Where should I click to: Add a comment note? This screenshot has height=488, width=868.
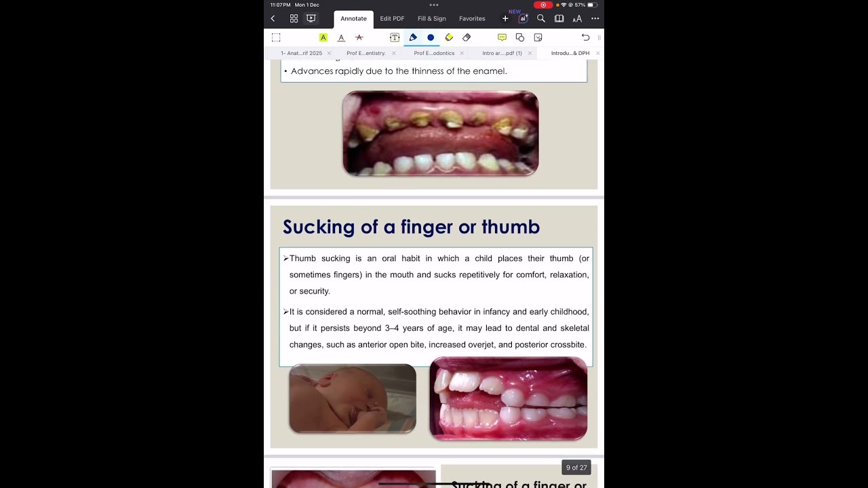[502, 37]
